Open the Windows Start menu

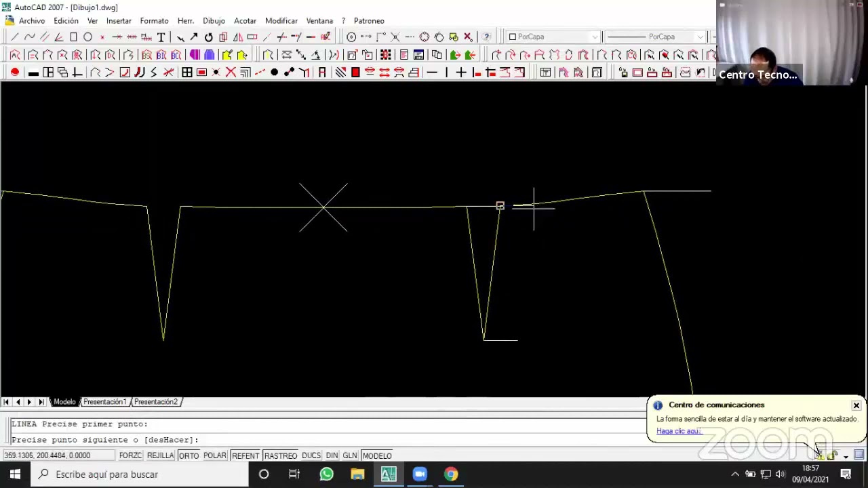(15, 474)
